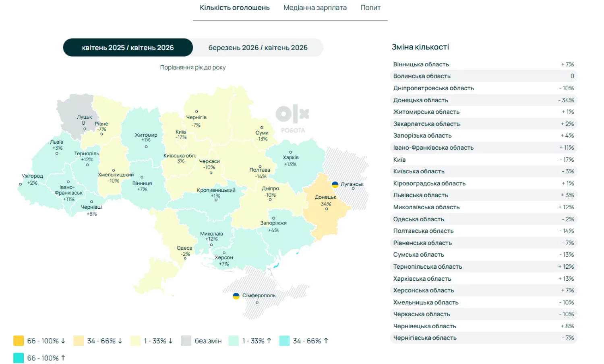The width and height of the screenshot is (604, 364).
Task: Click the Київ -17% map label
Action: (x=181, y=134)
